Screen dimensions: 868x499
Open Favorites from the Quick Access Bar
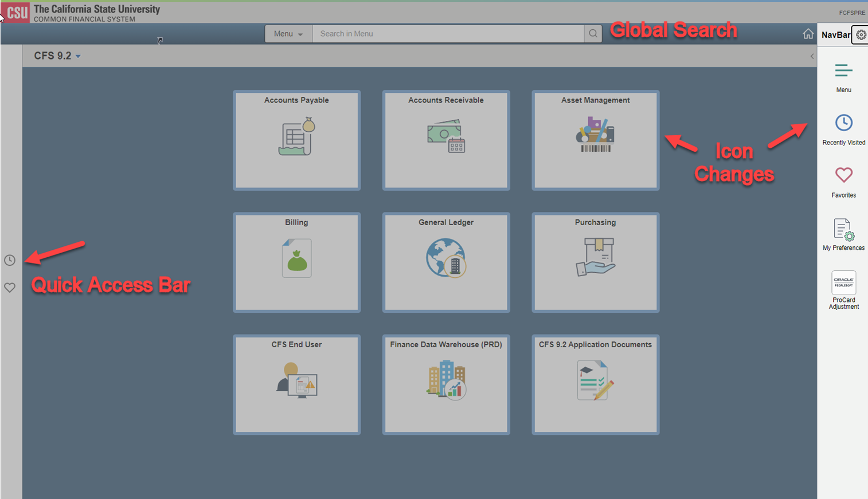(10, 287)
